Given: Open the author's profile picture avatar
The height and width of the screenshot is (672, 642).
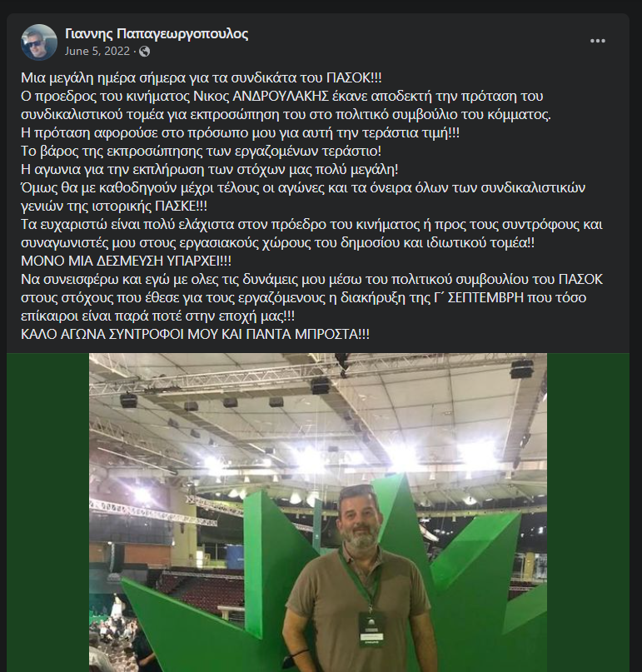Looking at the screenshot, I should click(39, 42).
